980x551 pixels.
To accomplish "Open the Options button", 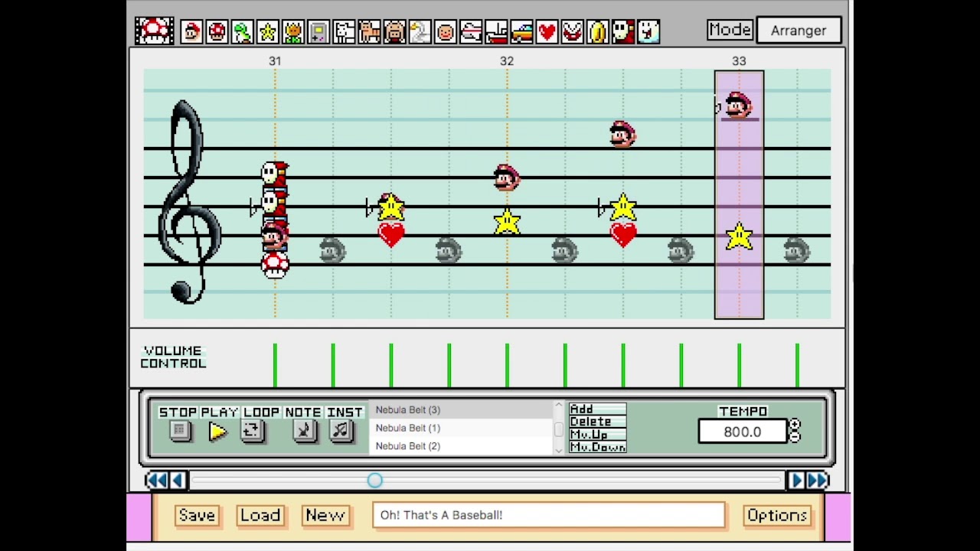I will click(777, 515).
